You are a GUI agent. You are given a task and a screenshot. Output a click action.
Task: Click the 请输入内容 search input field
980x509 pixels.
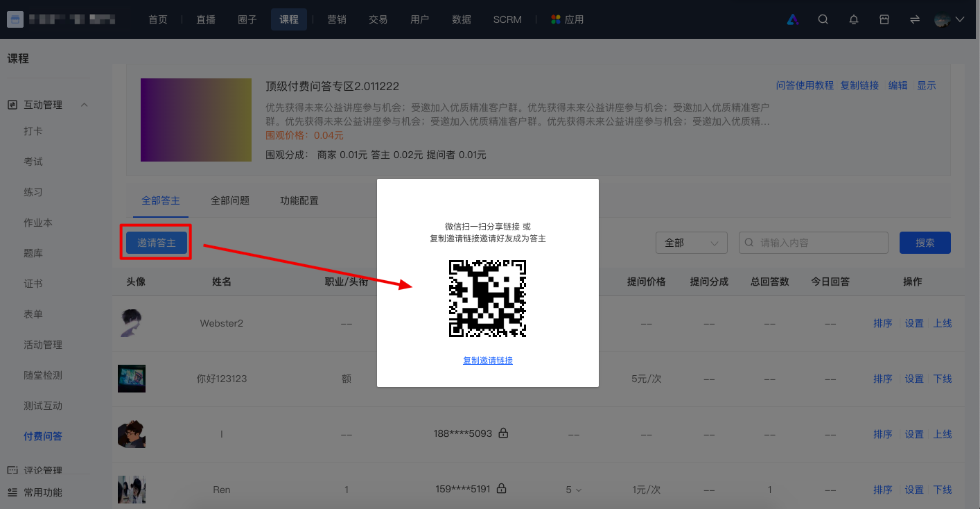[814, 243]
